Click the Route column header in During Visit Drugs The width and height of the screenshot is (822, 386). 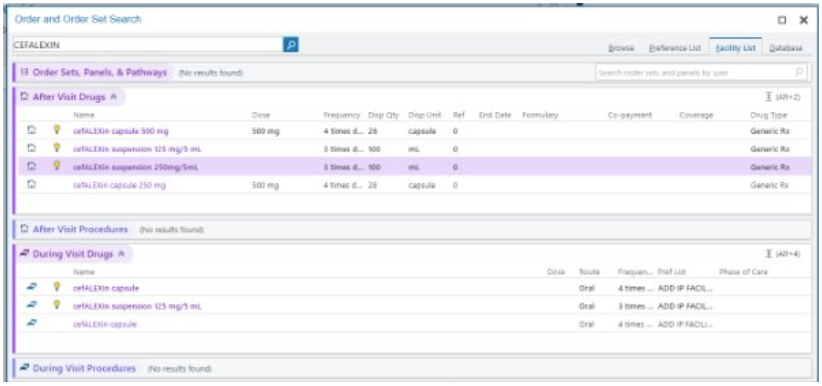click(x=589, y=272)
